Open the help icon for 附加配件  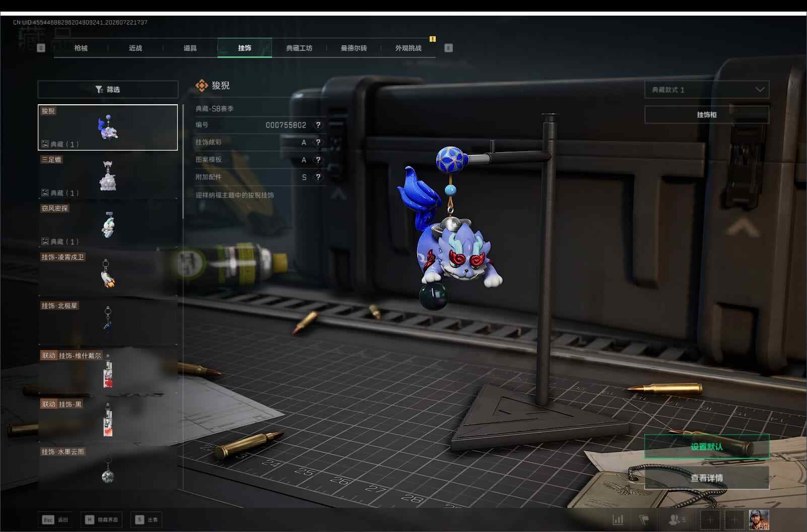tap(318, 177)
